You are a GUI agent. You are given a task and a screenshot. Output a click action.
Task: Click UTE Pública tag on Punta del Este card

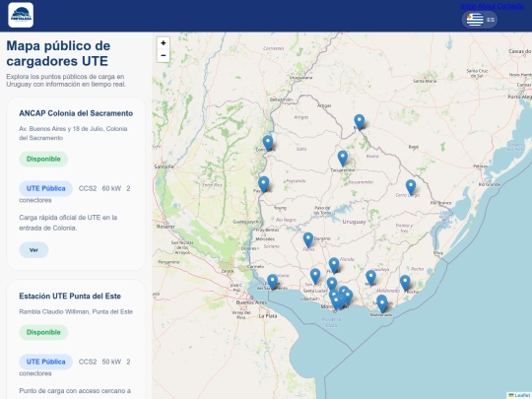pyautogui.click(x=45, y=362)
